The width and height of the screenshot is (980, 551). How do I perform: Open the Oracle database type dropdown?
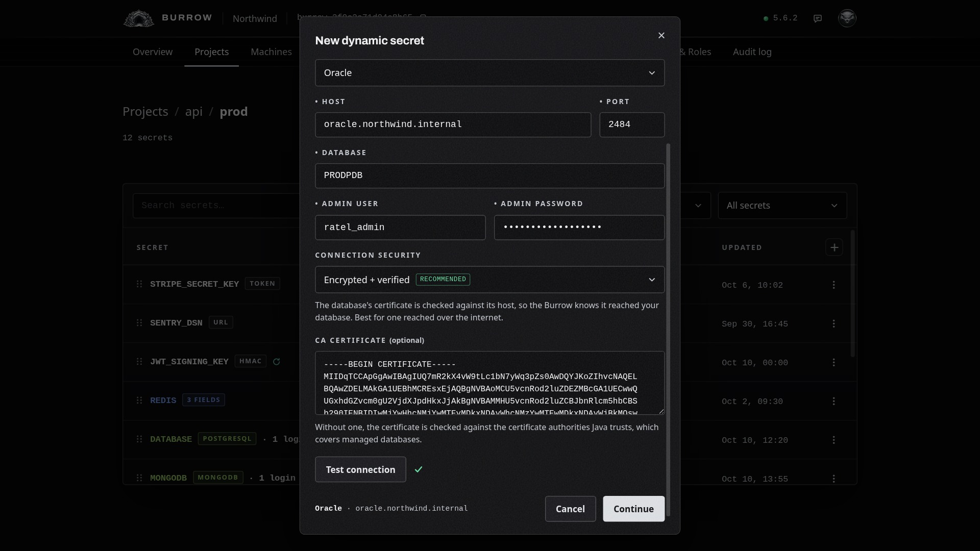[490, 73]
